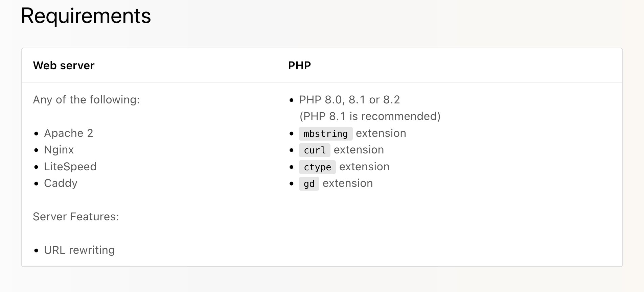Click the curl code tag
The width and height of the screenshot is (644, 292).
point(315,150)
